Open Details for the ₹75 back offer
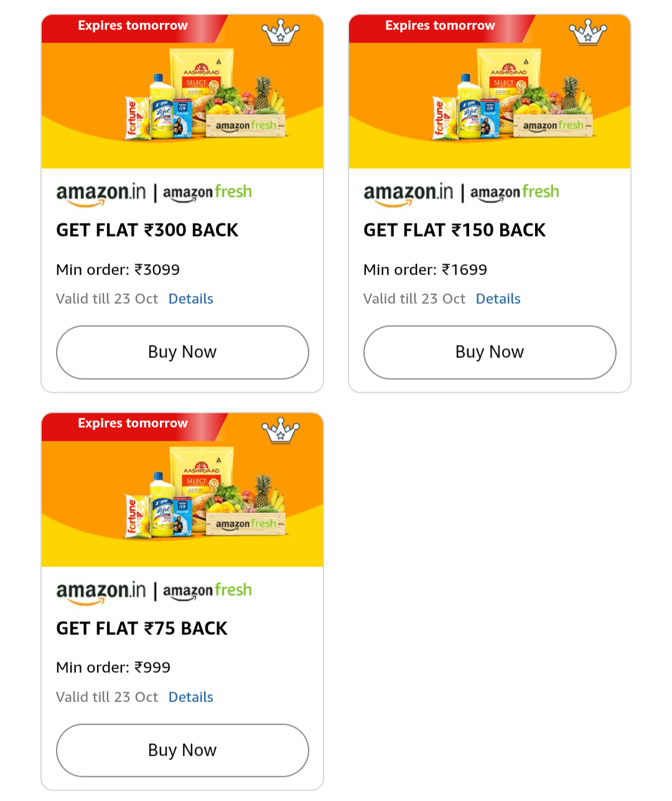The image size is (672, 801). click(191, 697)
